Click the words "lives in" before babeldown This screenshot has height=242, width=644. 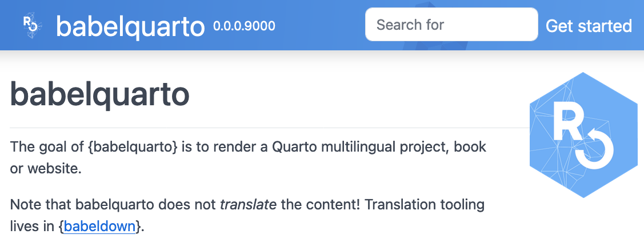pyautogui.click(x=32, y=226)
